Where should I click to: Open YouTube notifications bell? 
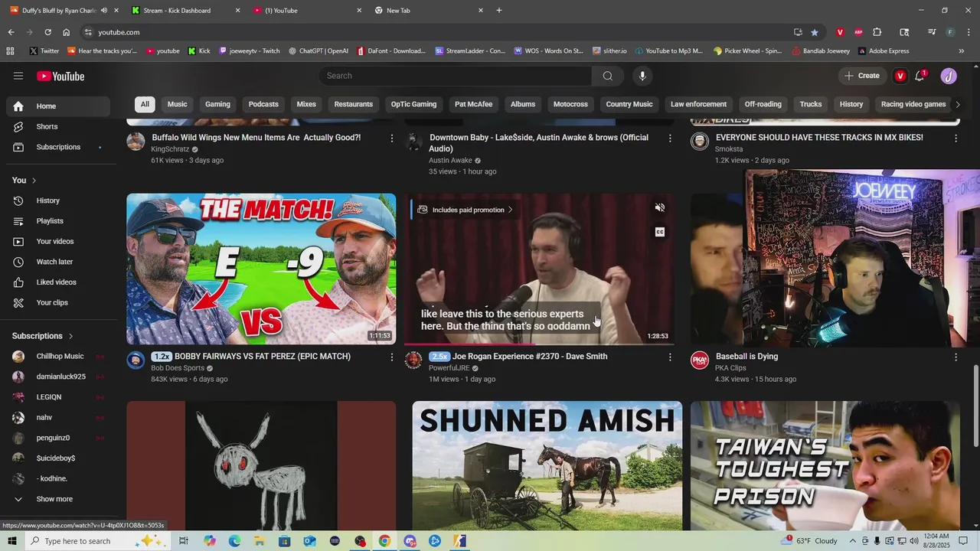pos(920,76)
